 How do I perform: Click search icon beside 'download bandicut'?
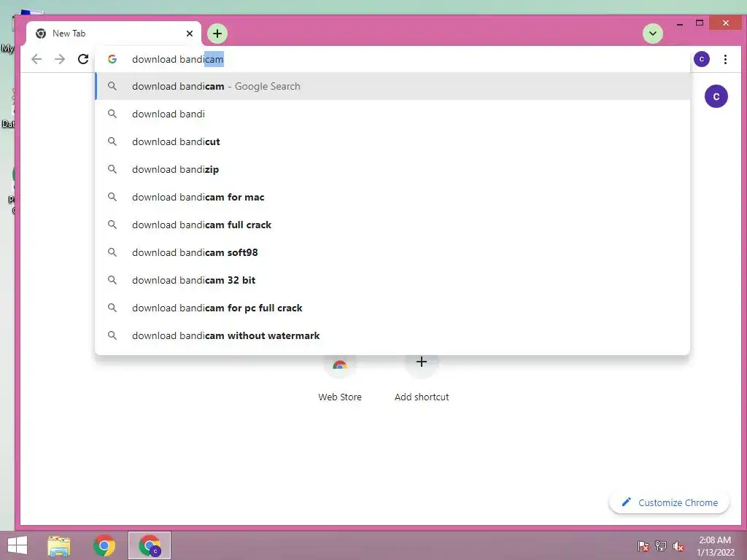point(112,141)
